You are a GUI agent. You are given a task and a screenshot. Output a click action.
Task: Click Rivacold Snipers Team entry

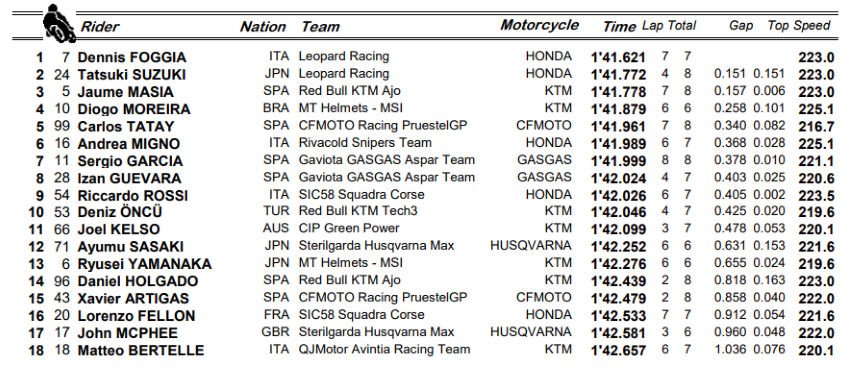click(x=365, y=143)
